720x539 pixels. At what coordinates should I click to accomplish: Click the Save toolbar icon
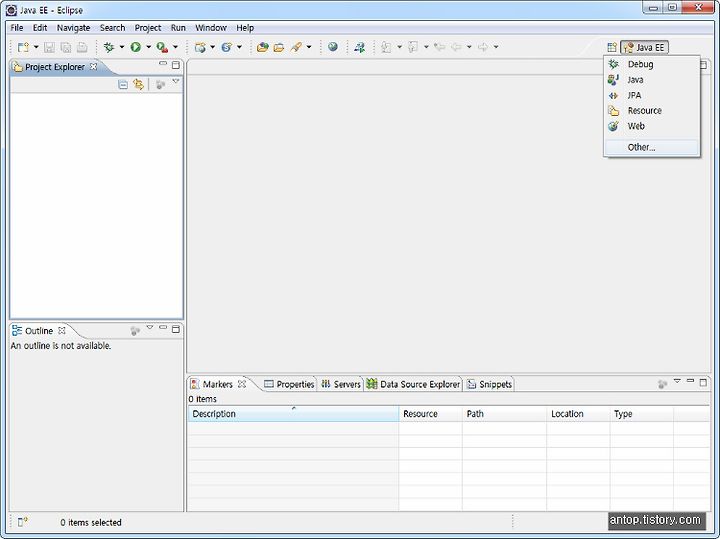(49, 47)
